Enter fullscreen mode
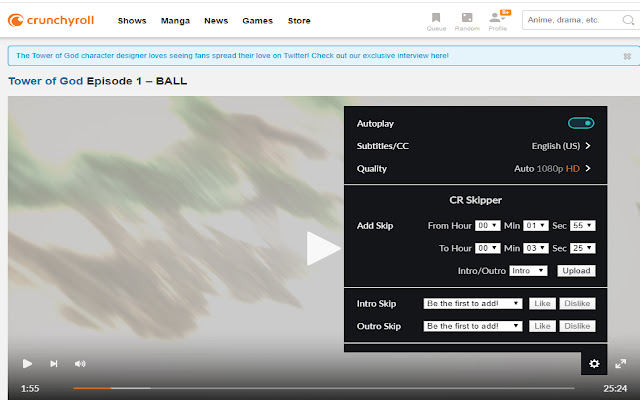The width and height of the screenshot is (640, 400). click(x=620, y=364)
